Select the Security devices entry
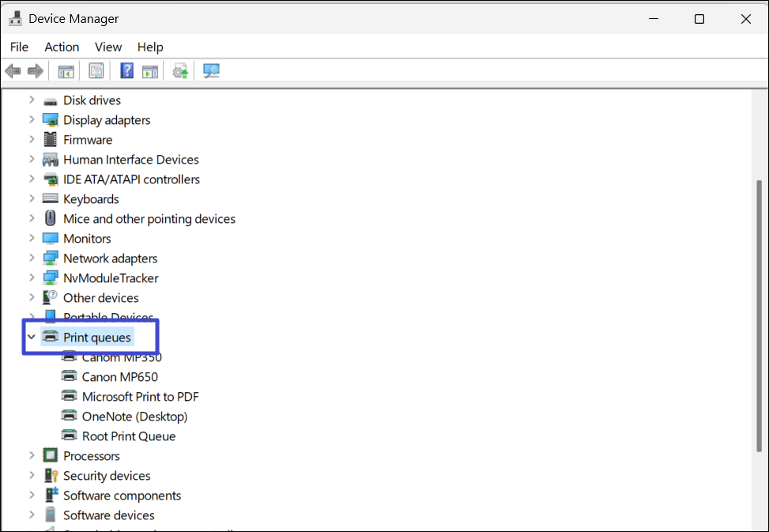The width and height of the screenshot is (769, 532). 107,476
